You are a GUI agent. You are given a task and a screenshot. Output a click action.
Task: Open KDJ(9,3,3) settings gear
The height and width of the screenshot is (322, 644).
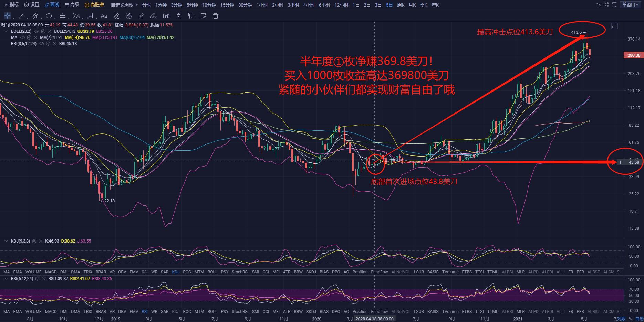tap(34, 241)
